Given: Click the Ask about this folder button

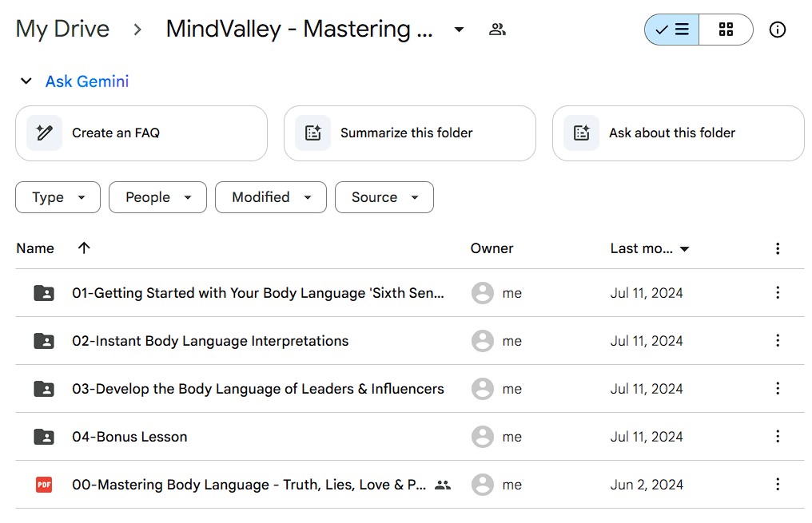Looking at the screenshot, I should [678, 133].
